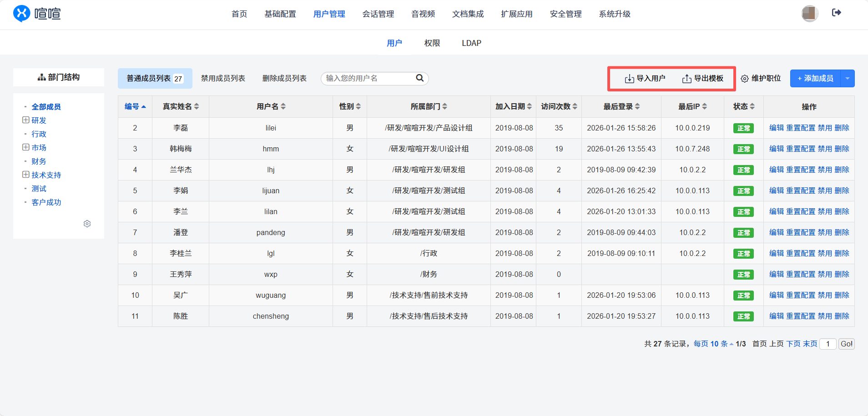Expand the 市场 department tree node
This screenshot has height=416, width=868.
click(x=26, y=147)
